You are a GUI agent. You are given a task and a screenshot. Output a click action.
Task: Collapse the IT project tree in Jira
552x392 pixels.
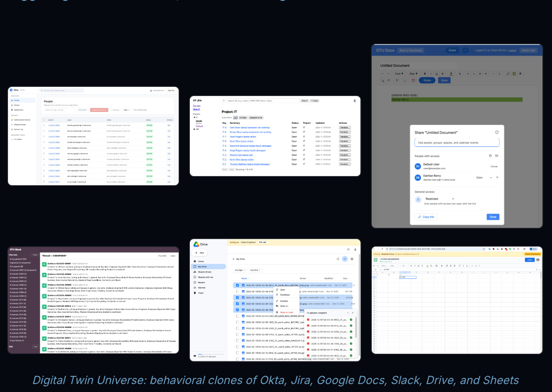coord(195,118)
